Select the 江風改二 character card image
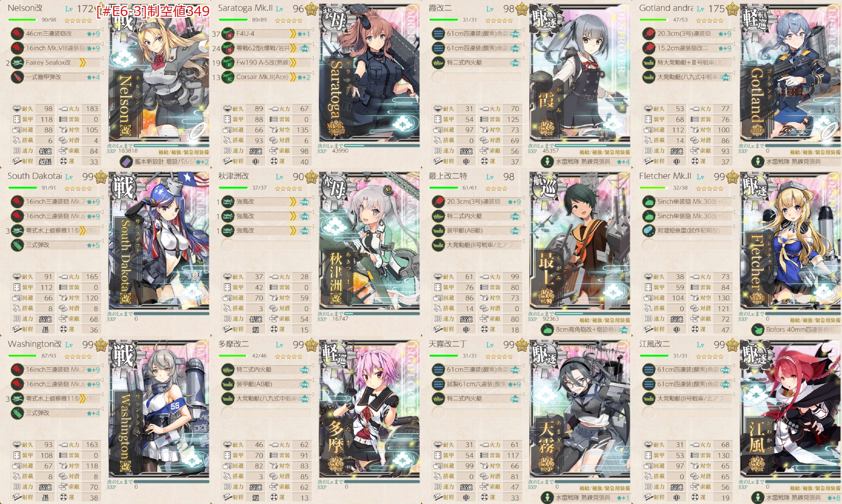This screenshot has width=842, height=504. 790,409
